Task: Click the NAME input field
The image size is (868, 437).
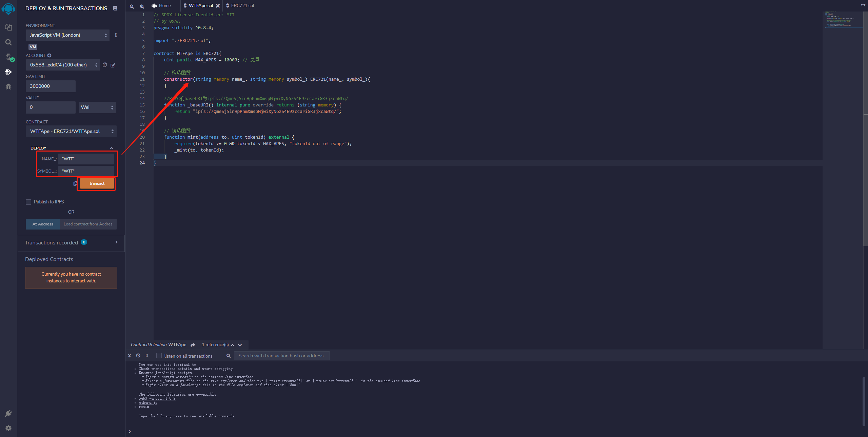Action: tap(86, 159)
